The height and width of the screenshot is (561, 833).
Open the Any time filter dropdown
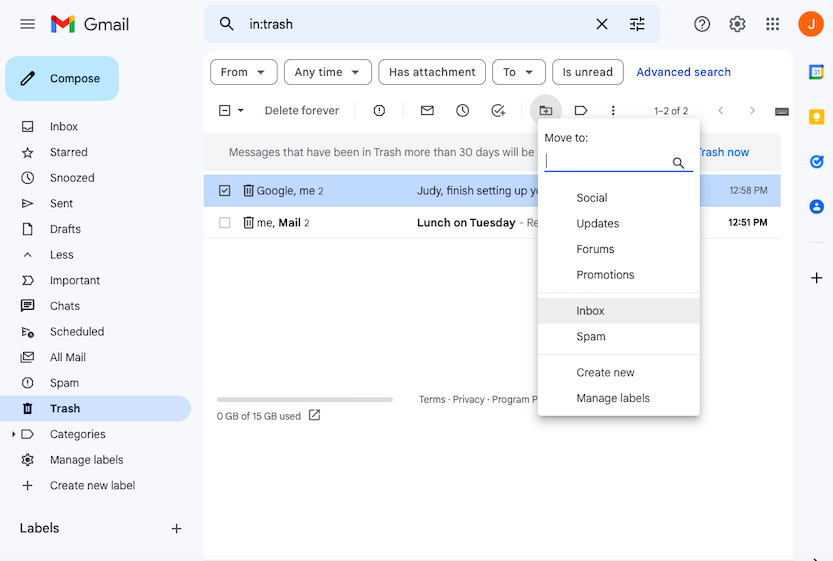tap(328, 72)
